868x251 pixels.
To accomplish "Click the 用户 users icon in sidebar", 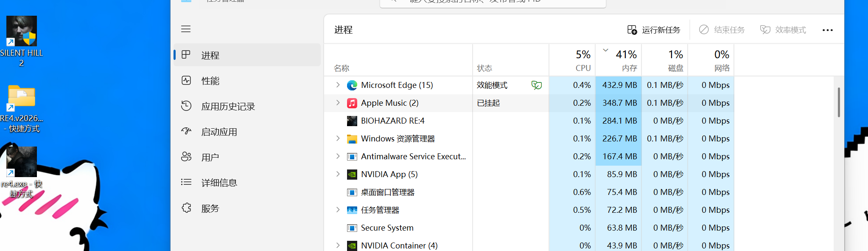I will click(186, 157).
